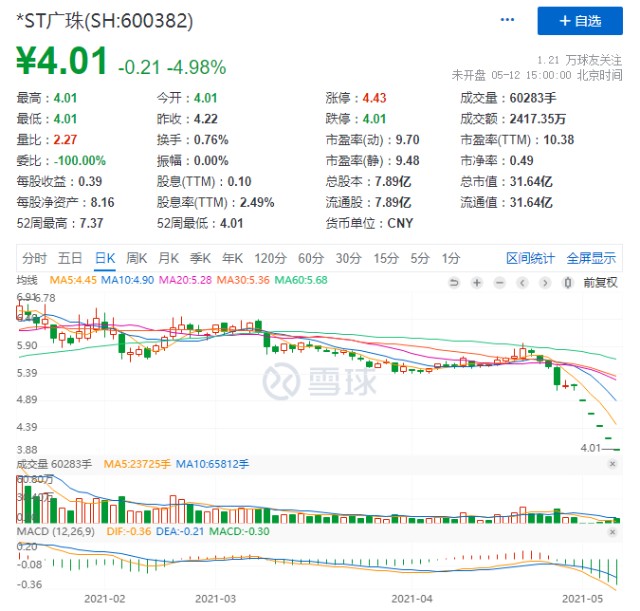This screenshot has height=611, width=640.
Task: Select the 年K tab
Action: pyautogui.click(x=232, y=258)
